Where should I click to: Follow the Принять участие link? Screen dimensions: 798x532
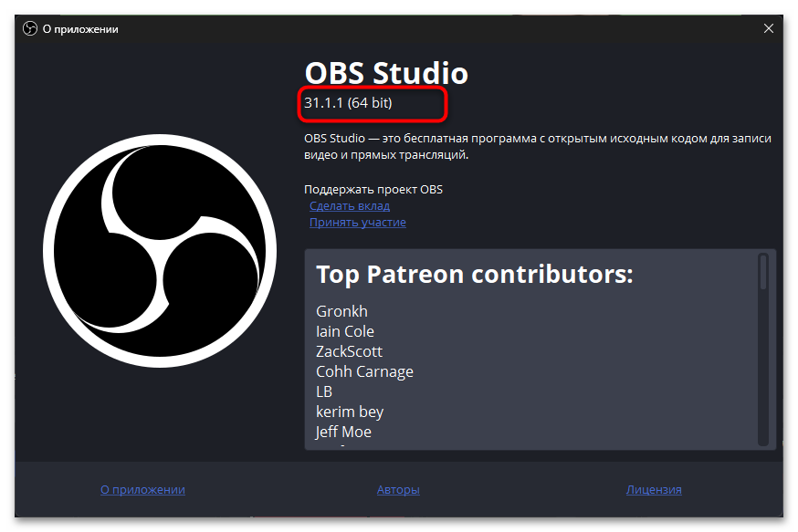coord(358,223)
